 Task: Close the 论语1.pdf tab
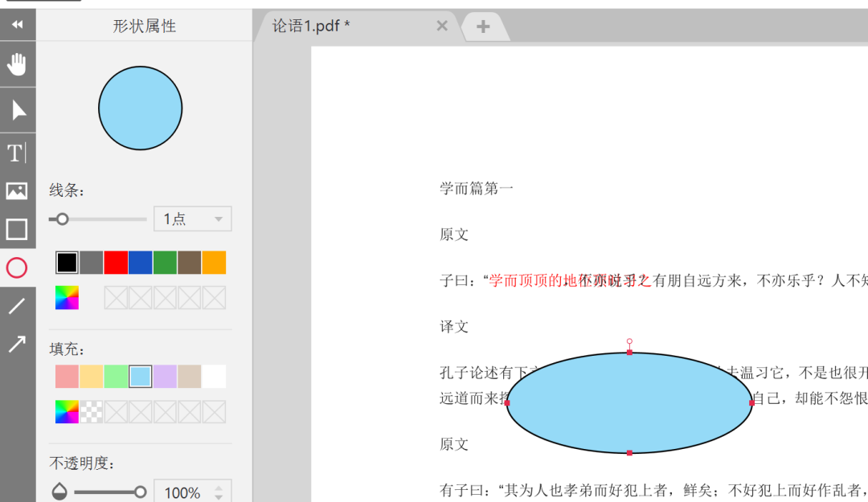442,26
